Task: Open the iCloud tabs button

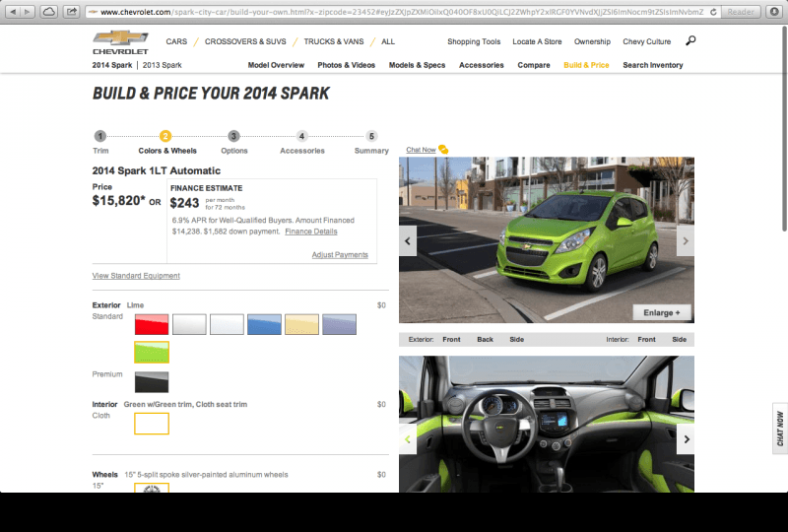Action: [x=48, y=11]
